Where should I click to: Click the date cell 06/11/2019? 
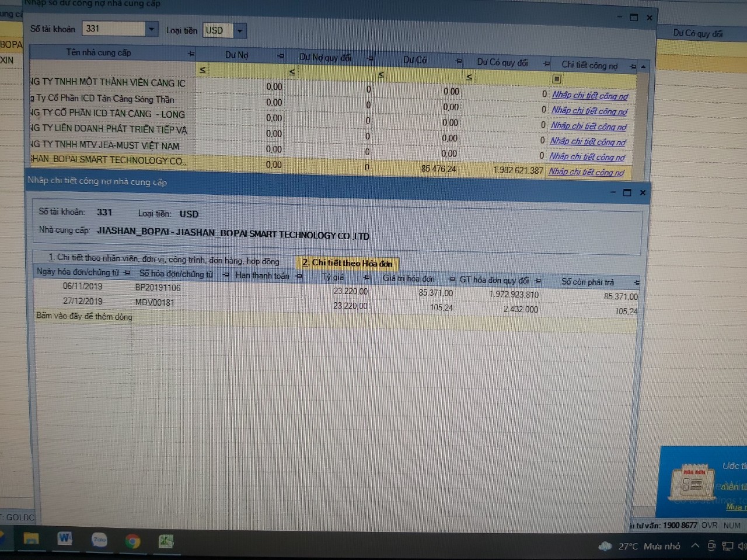[82, 286]
